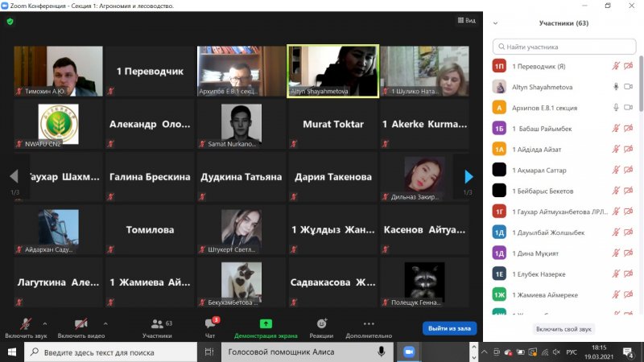Open the Reactions menu
This screenshot has width=644, height=362.
click(x=321, y=327)
